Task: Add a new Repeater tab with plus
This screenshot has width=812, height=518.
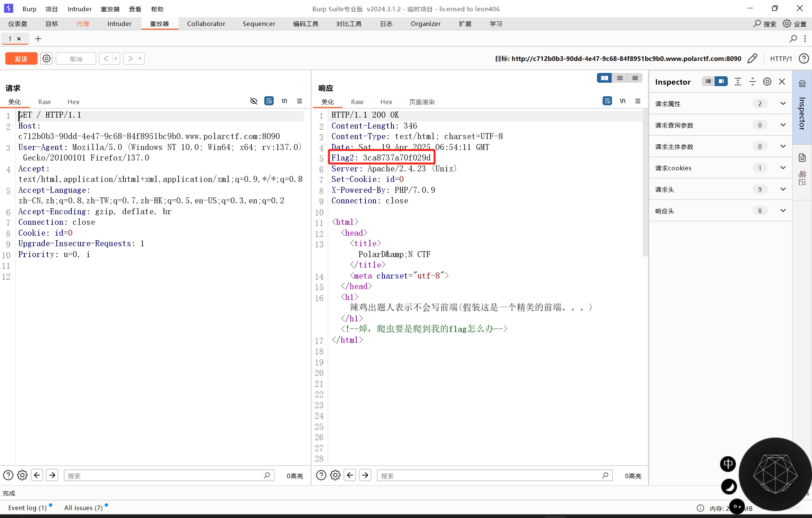Action: (x=38, y=39)
